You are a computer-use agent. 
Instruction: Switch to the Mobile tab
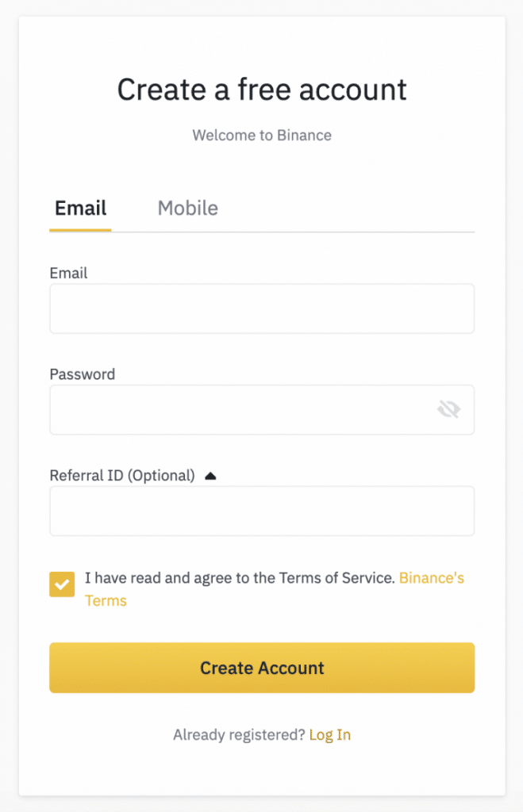tap(187, 208)
